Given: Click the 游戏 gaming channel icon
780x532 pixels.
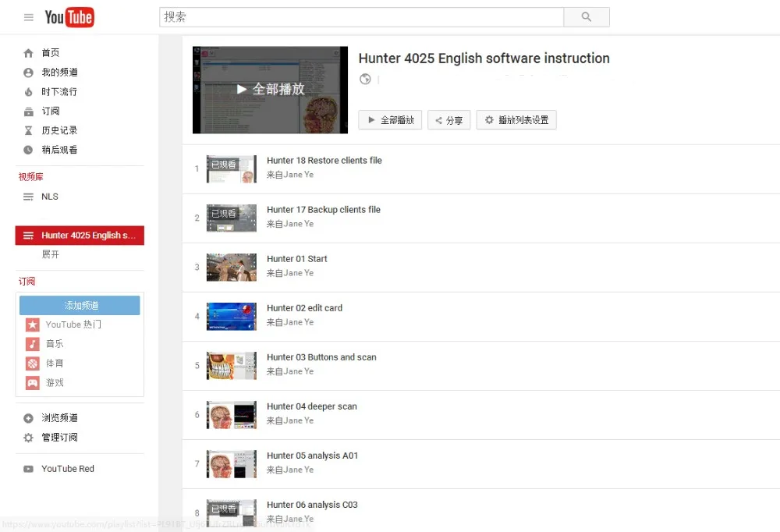Looking at the screenshot, I should tap(33, 383).
